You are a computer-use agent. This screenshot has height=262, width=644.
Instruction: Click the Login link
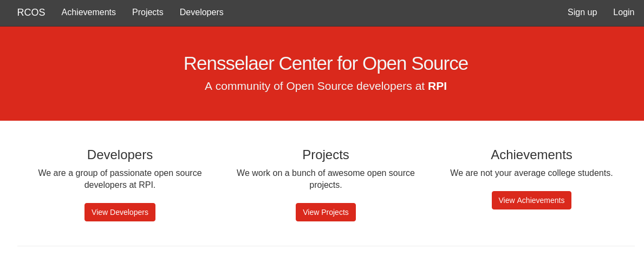coord(624,12)
